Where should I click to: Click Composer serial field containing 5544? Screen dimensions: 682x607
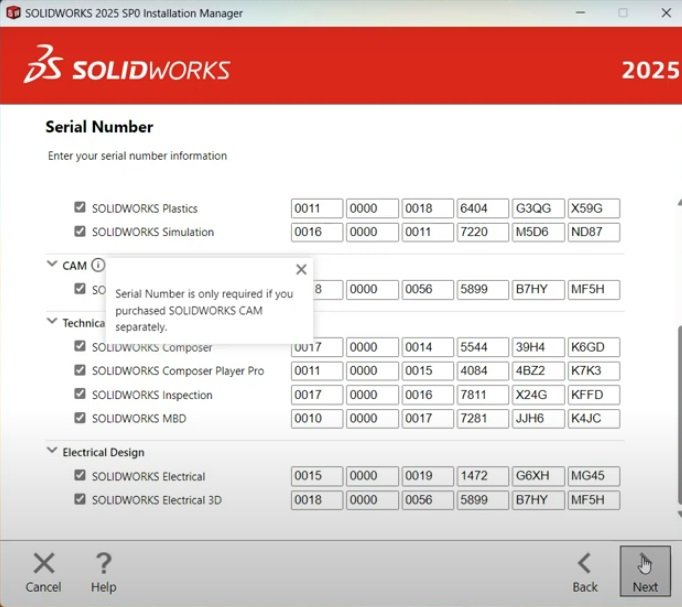coord(482,347)
